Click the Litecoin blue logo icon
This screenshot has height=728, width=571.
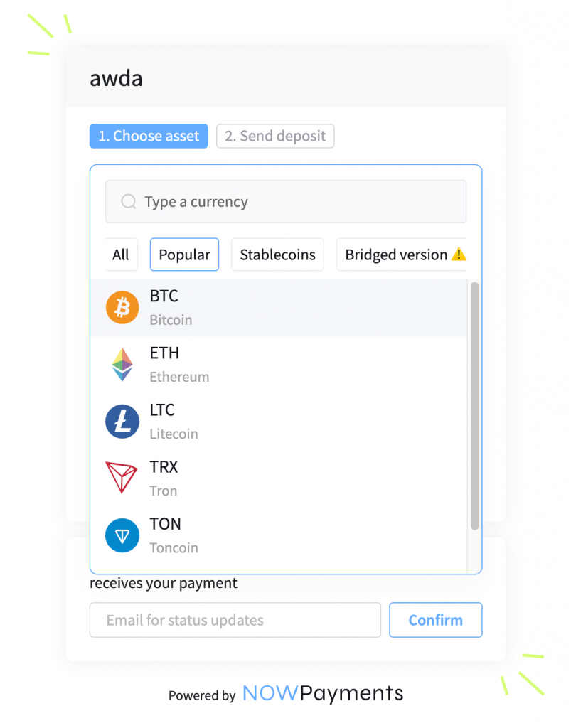click(122, 422)
